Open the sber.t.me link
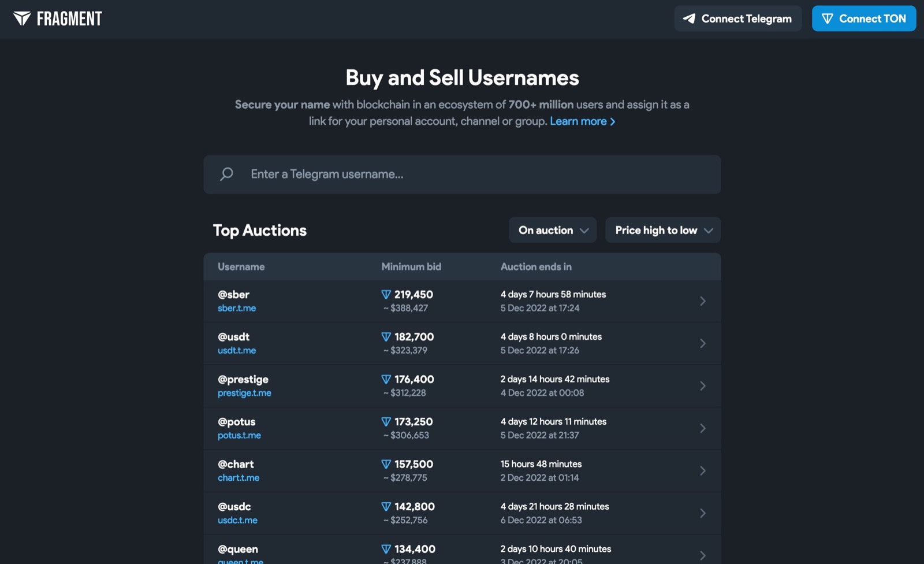The width and height of the screenshot is (924, 564). [237, 308]
